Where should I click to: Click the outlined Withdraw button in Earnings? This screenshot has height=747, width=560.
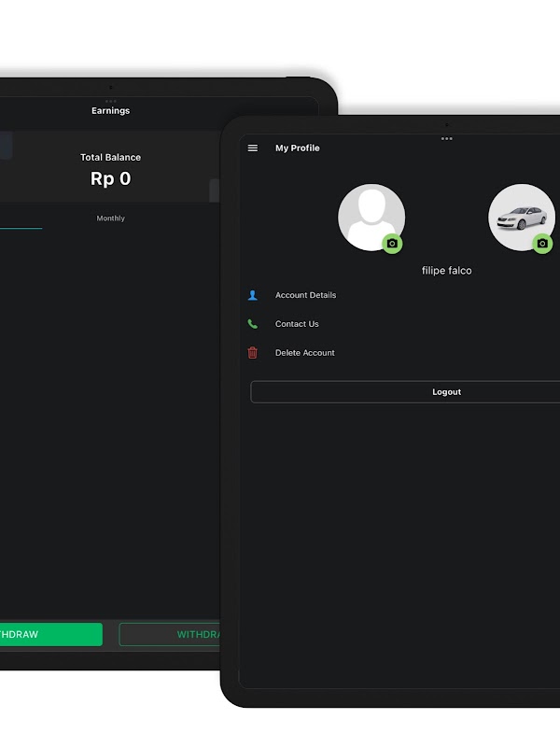point(170,635)
